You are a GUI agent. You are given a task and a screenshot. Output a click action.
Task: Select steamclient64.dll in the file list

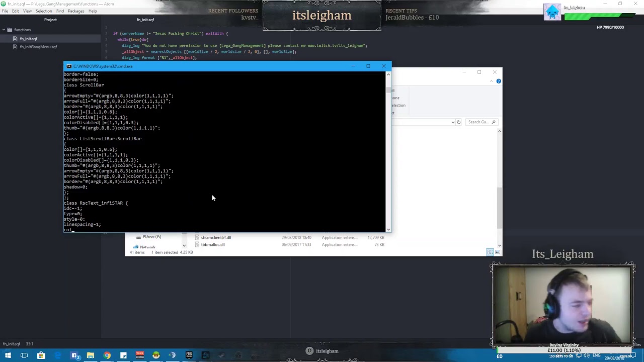coord(216,237)
